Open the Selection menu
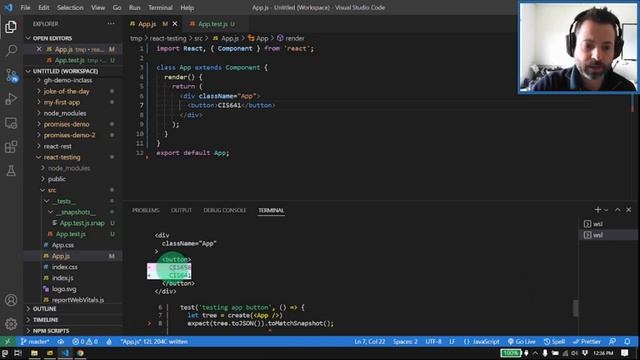Screen dimensions: 640x360 click(x=70, y=7)
